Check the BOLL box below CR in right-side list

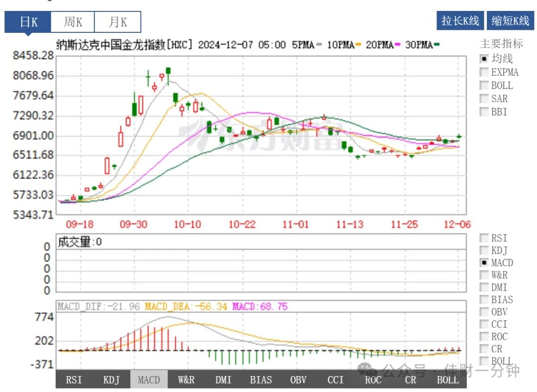pyautogui.click(x=484, y=361)
